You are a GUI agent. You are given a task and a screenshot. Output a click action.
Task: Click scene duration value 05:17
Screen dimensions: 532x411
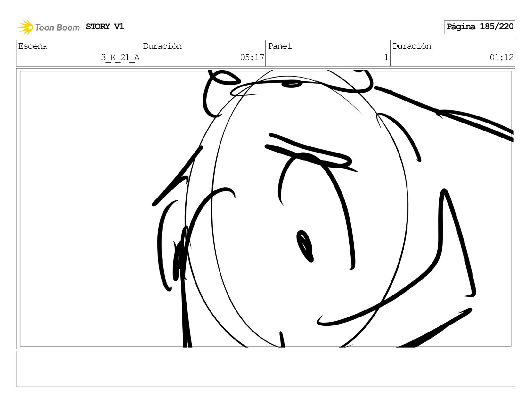(252, 57)
